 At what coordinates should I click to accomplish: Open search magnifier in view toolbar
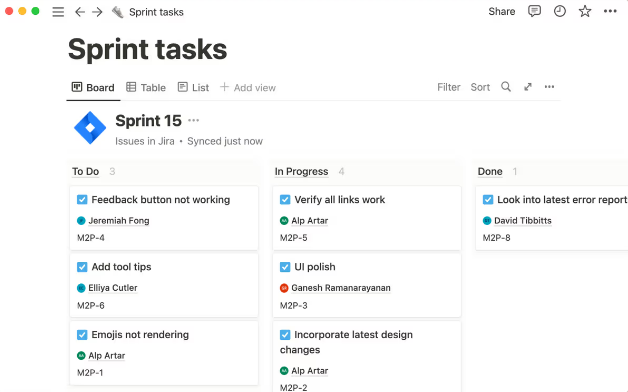pyautogui.click(x=506, y=87)
